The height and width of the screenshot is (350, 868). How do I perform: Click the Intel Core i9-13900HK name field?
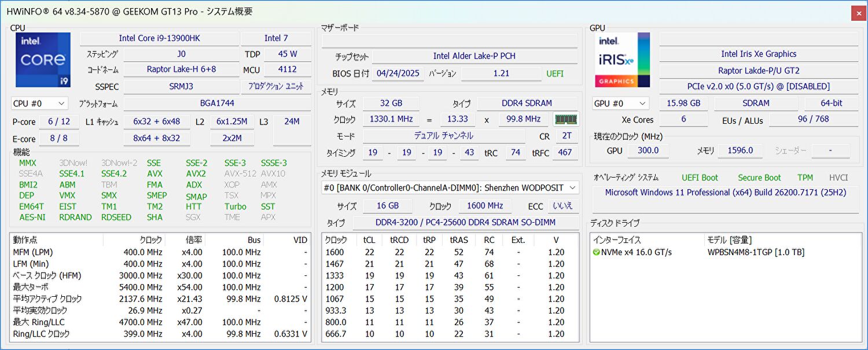click(159, 38)
